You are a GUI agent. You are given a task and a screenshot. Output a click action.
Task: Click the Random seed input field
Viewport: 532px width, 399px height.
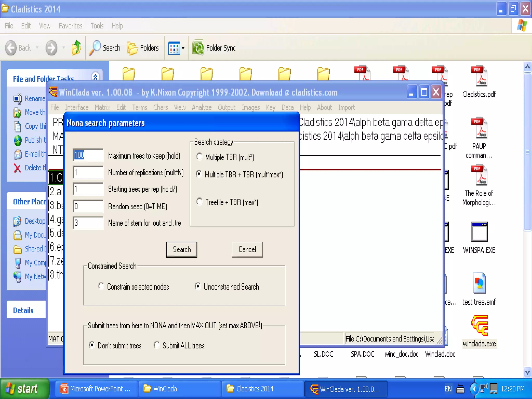click(x=88, y=206)
